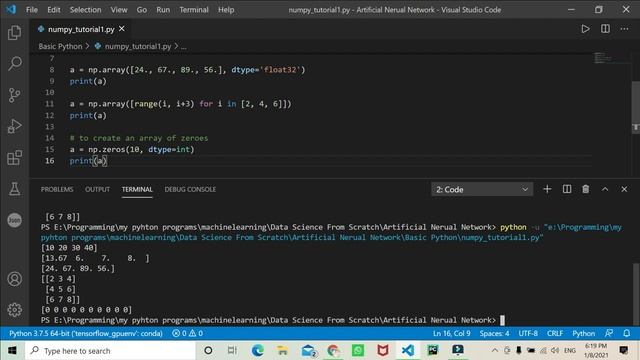Select Python interpreter in status bar
This screenshot has height=360, width=640.
86,333
